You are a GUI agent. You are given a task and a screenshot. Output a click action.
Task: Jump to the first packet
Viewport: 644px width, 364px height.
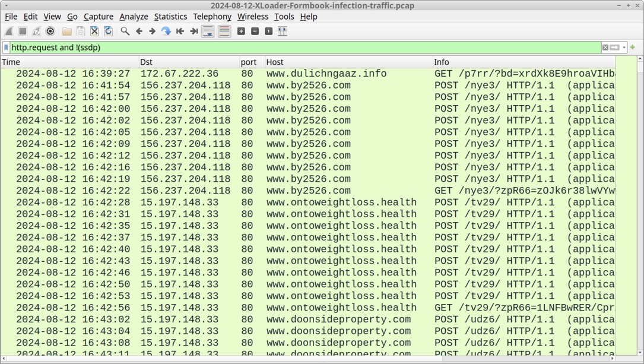click(180, 31)
